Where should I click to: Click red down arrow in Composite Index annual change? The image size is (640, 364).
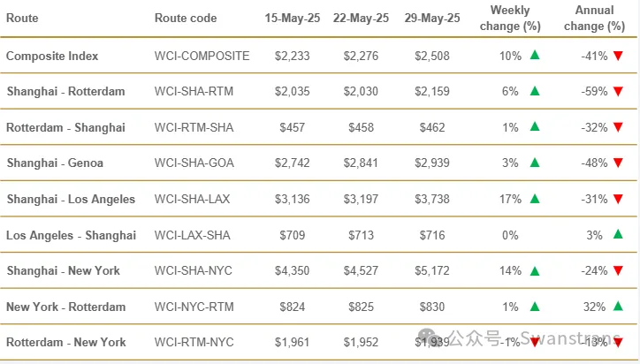tap(618, 56)
